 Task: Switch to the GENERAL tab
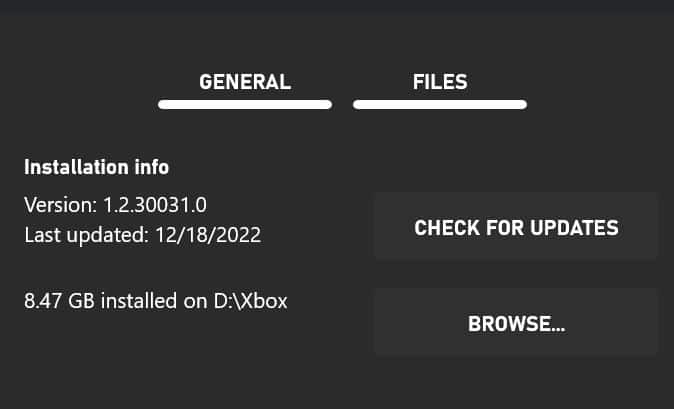click(245, 82)
